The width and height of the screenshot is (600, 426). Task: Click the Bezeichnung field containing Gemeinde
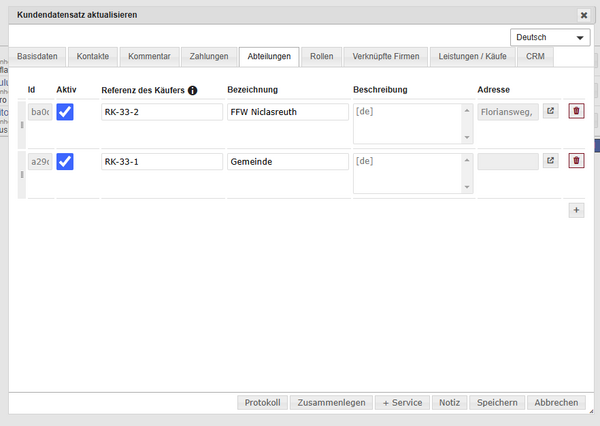(x=287, y=161)
